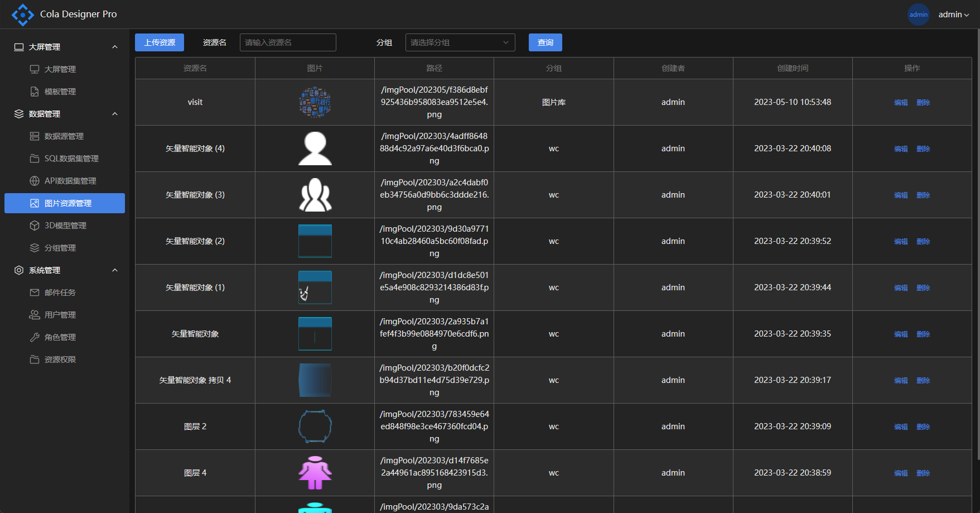The image size is (980, 513).
Task: Focus the 请输入资源名 resource name field
Action: [288, 42]
